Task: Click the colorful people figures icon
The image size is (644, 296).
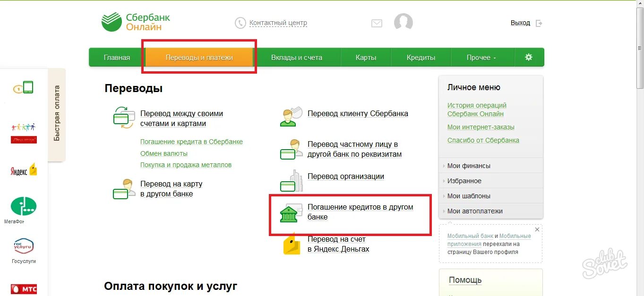Action: coord(24,133)
